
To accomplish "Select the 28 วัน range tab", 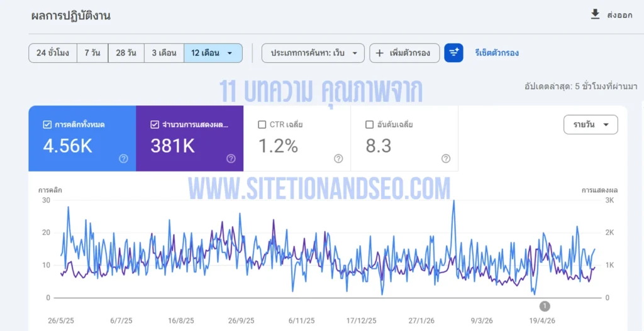I will [x=126, y=53].
